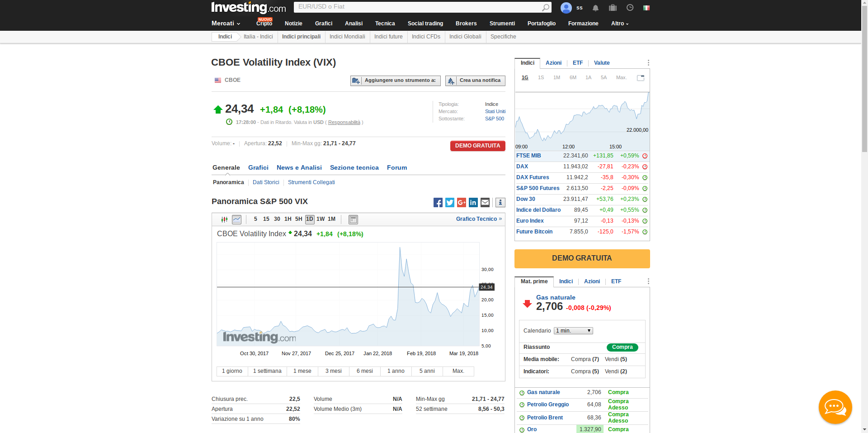Open the portfolio briefcase icon
The width and height of the screenshot is (868, 433).
pyautogui.click(x=613, y=8)
